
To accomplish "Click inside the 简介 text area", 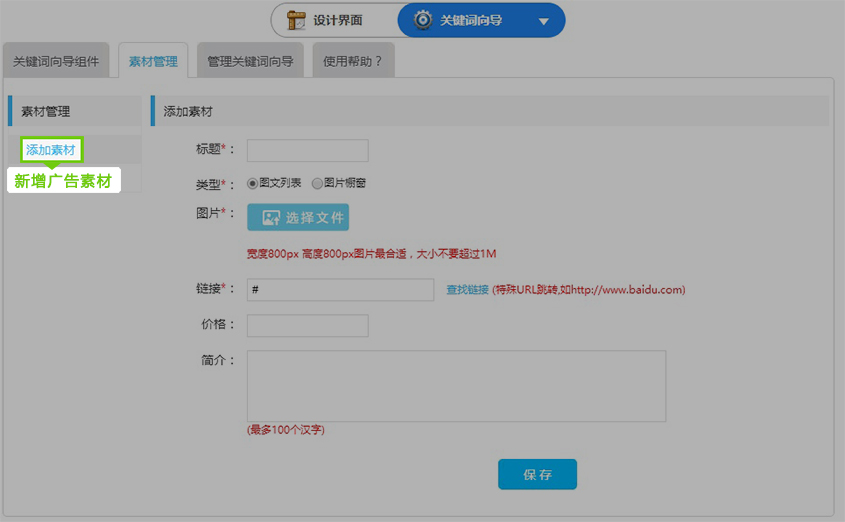I will tap(456, 386).
